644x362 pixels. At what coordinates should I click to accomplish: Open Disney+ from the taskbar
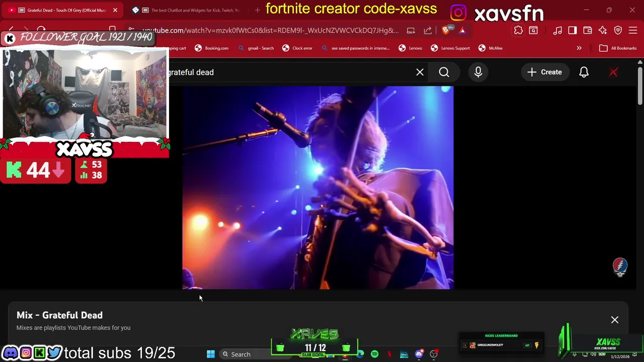404,354
